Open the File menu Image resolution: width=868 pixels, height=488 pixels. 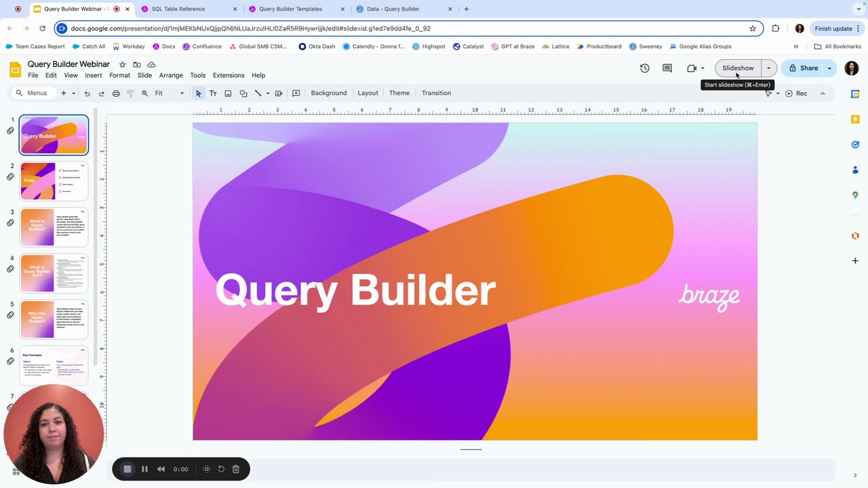(33, 75)
